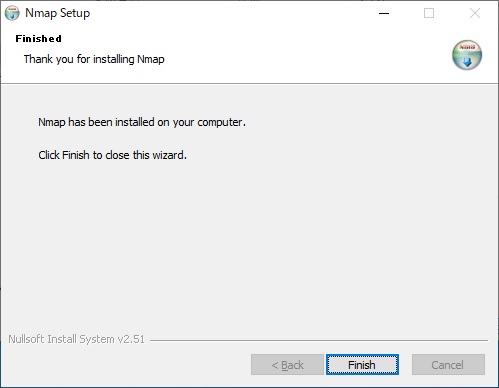Click the Thank you for installing Nmap subtitle
This screenshot has width=499, height=388.
pos(94,59)
